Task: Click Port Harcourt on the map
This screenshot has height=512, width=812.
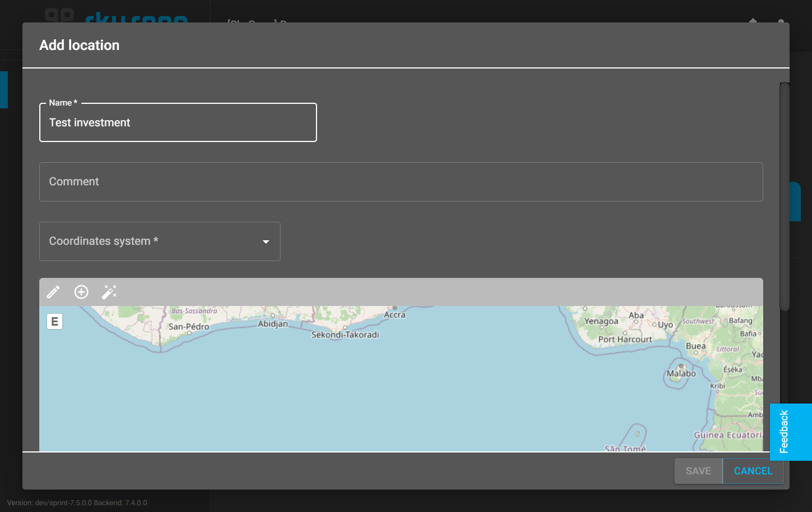Action: pos(625,340)
